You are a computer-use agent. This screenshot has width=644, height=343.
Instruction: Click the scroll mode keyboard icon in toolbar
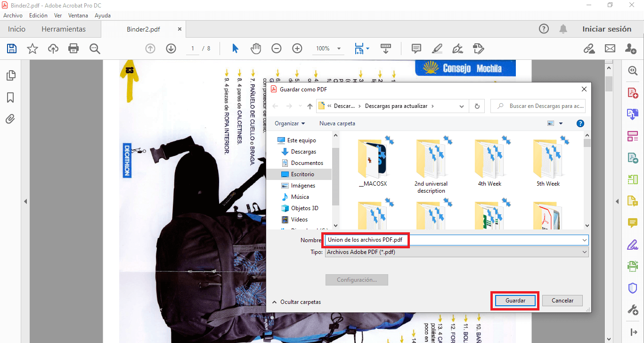pyautogui.click(x=386, y=49)
